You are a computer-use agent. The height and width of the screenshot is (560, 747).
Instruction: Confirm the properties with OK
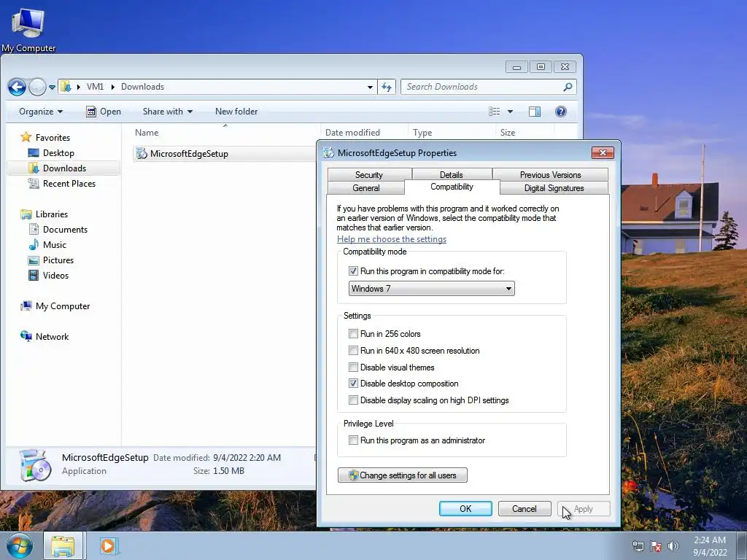click(x=465, y=508)
